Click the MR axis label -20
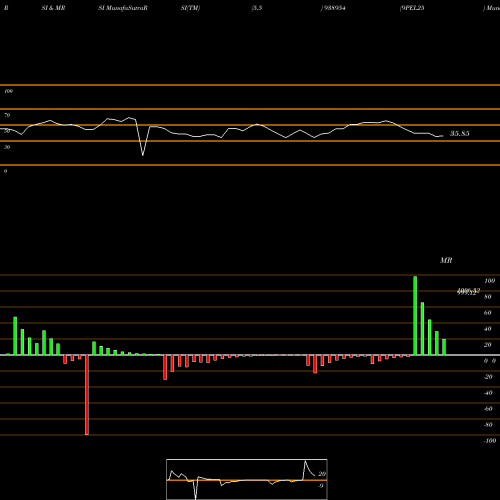The width and height of the screenshot is (500, 500). point(488,377)
